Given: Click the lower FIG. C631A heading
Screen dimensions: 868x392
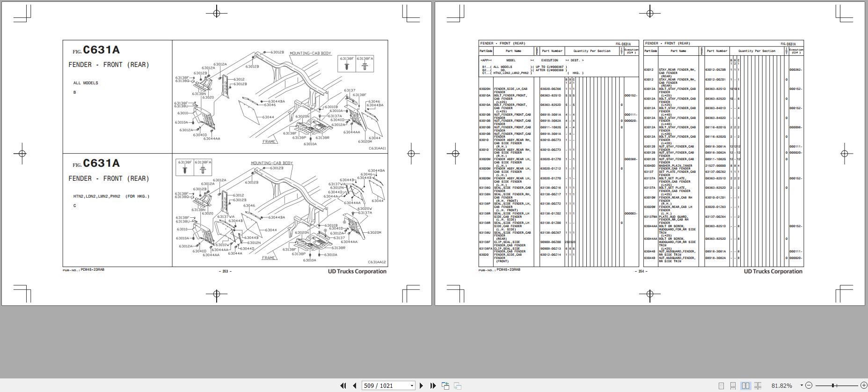Looking at the screenshot, I should click(x=96, y=163).
